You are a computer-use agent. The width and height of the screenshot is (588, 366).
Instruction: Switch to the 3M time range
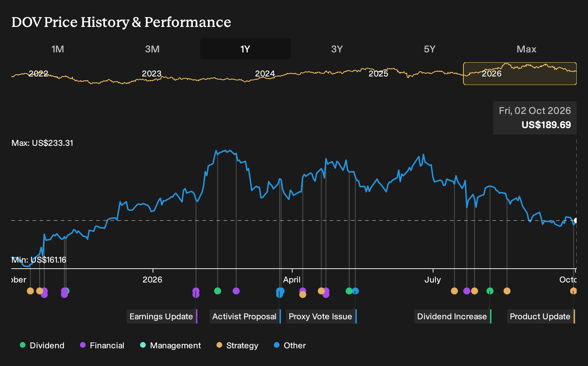coord(152,49)
